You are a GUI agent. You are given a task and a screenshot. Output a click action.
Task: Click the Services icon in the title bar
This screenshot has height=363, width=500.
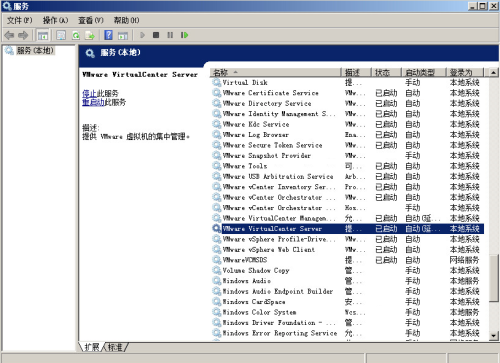tap(7, 6)
